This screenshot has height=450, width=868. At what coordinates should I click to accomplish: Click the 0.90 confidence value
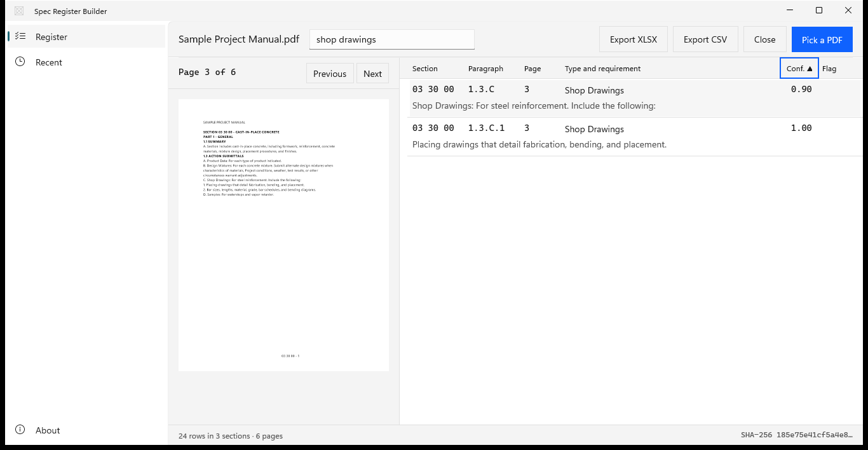point(801,89)
